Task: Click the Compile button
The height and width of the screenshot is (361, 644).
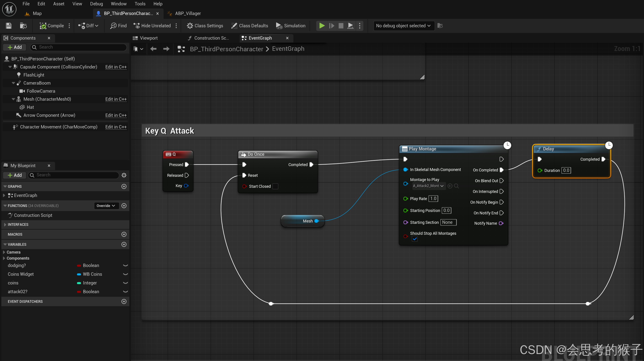Action: point(52,26)
